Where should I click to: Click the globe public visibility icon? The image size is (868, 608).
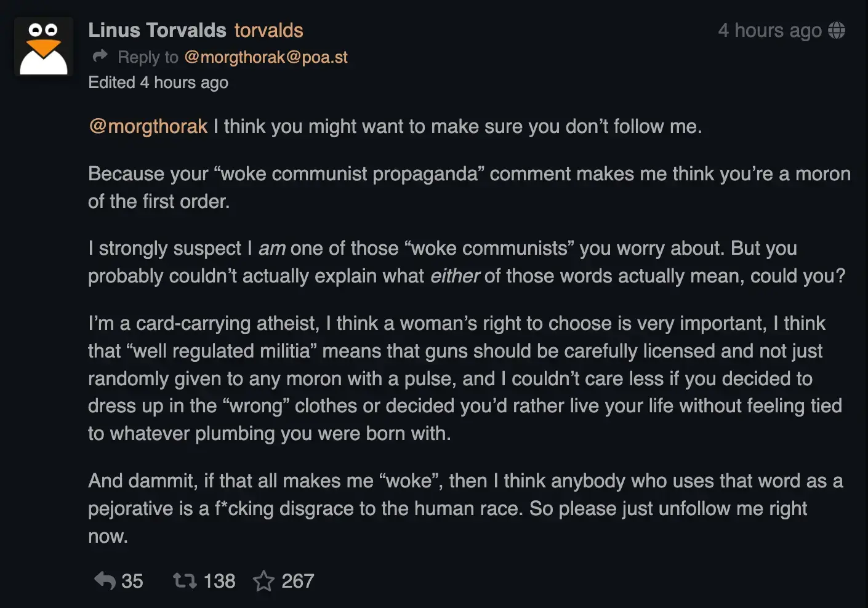tap(837, 30)
